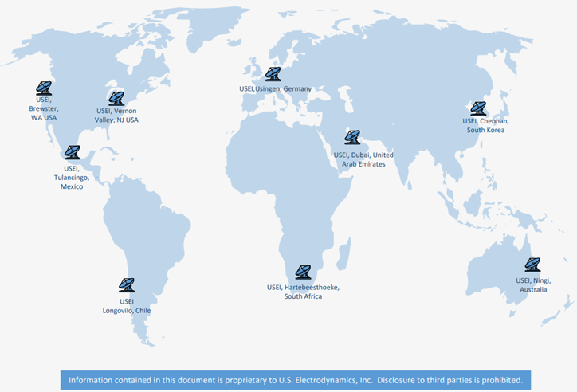Click the "USEI,Usingen, Germany" label
577x392 pixels.
point(275,88)
